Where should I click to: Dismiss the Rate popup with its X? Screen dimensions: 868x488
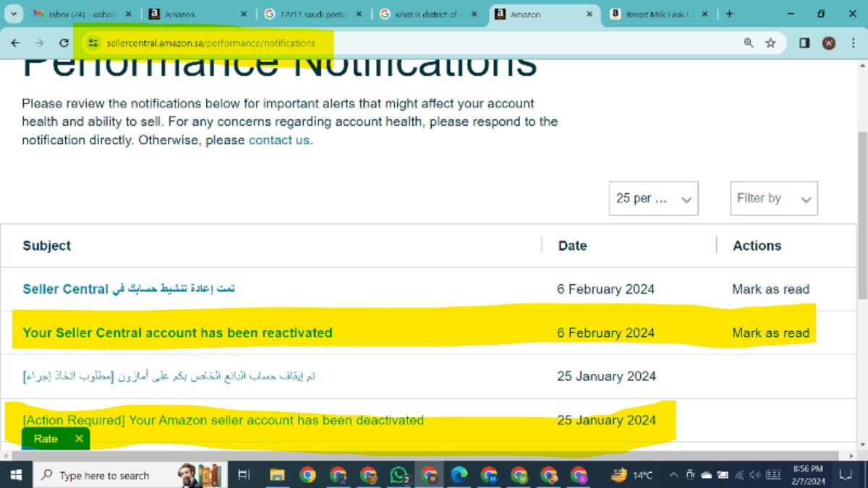click(x=79, y=439)
